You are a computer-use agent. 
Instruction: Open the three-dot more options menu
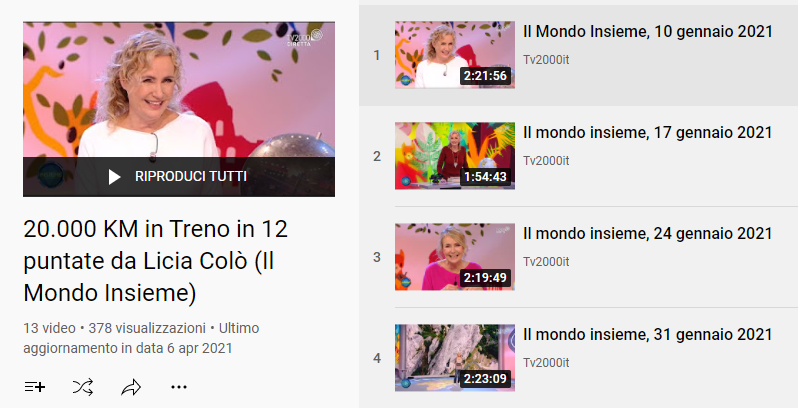coord(179,387)
